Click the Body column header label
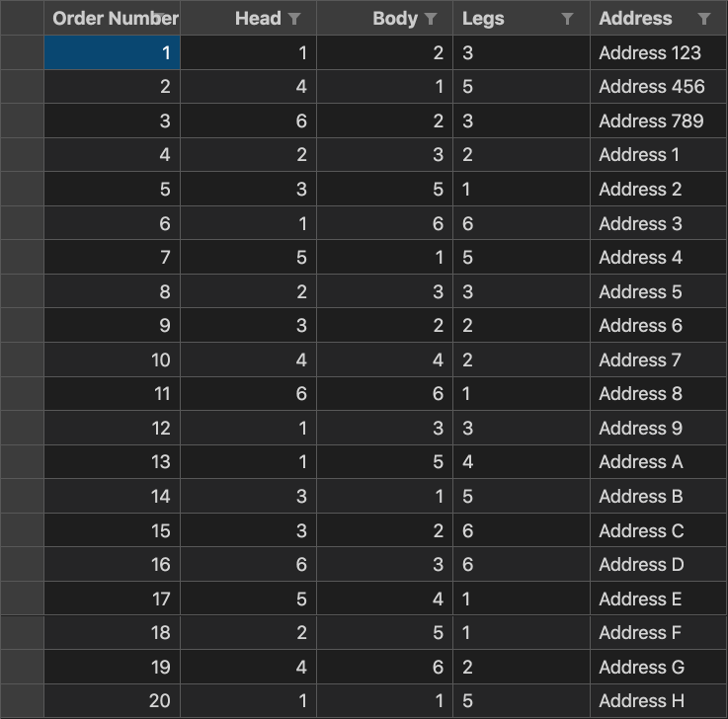This screenshot has width=728, height=719. pos(395,19)
